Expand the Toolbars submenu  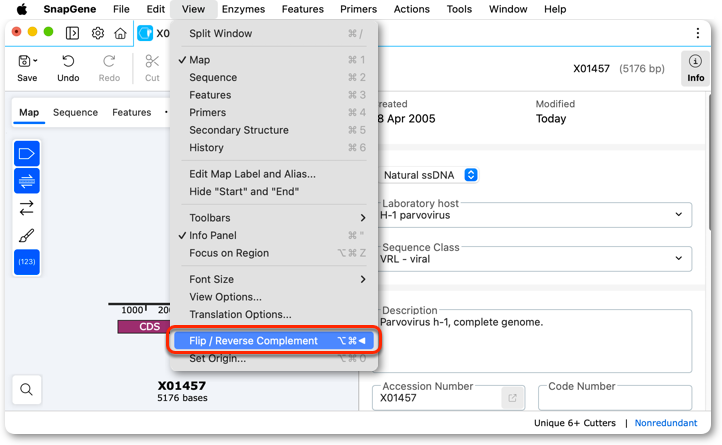(274, 218)
